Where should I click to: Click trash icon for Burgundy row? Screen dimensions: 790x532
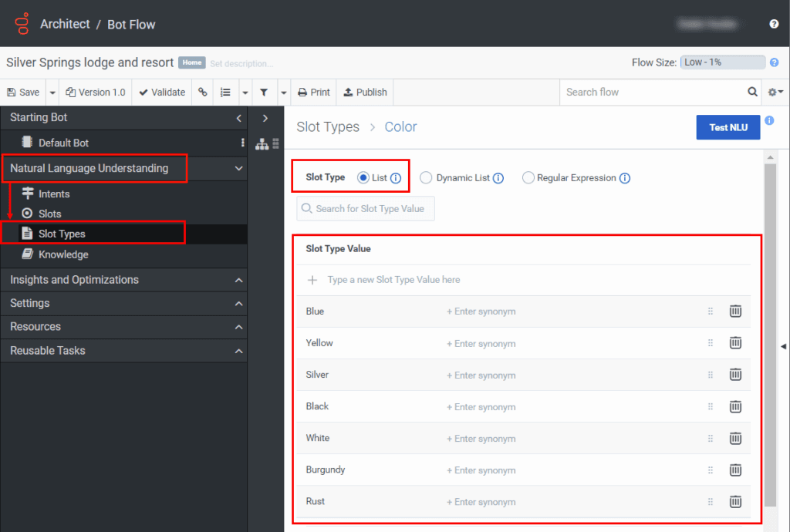point(735,470)
